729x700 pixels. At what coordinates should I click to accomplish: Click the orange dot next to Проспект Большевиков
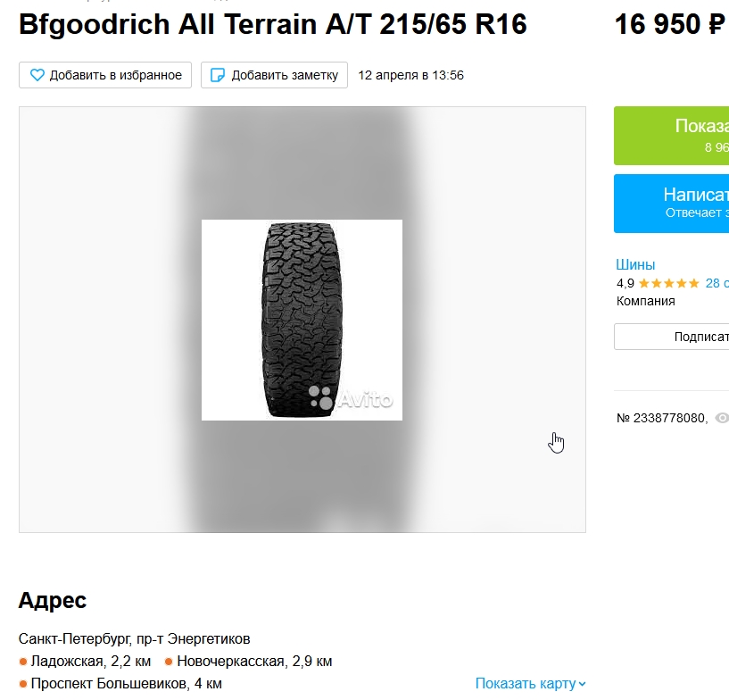point(23,684)
